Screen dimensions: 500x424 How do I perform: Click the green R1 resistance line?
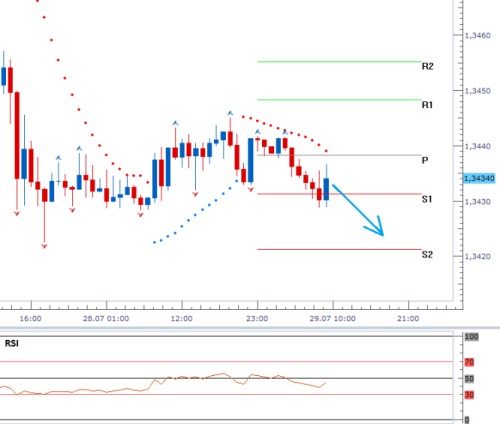point(339,100)
